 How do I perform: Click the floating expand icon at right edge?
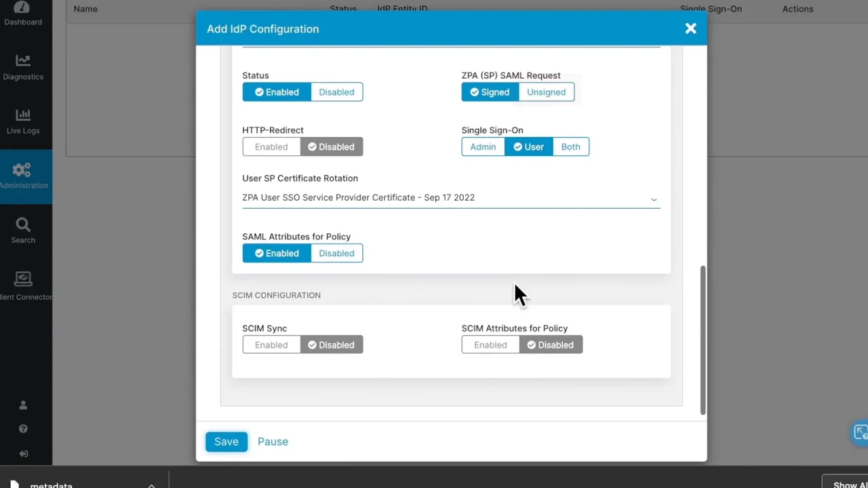[x=860, y=432]
